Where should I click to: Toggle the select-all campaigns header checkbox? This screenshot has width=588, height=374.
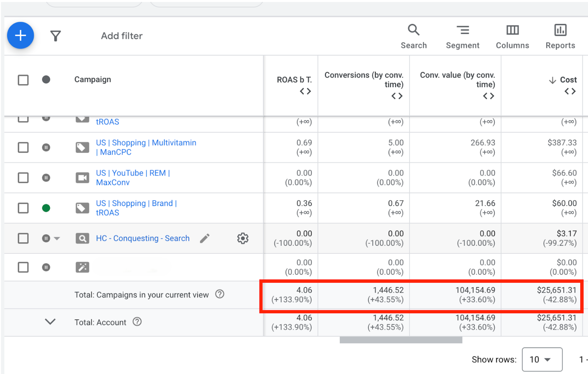point(23,80)
